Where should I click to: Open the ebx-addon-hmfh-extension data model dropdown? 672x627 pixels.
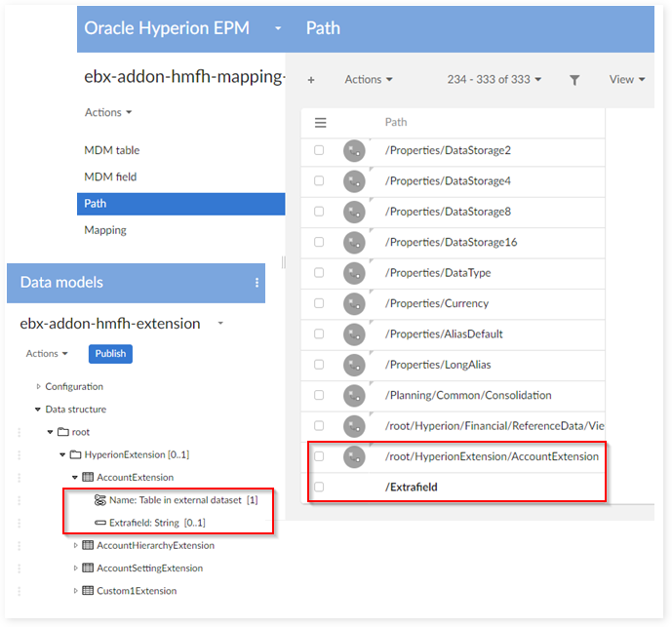point(220,323)
